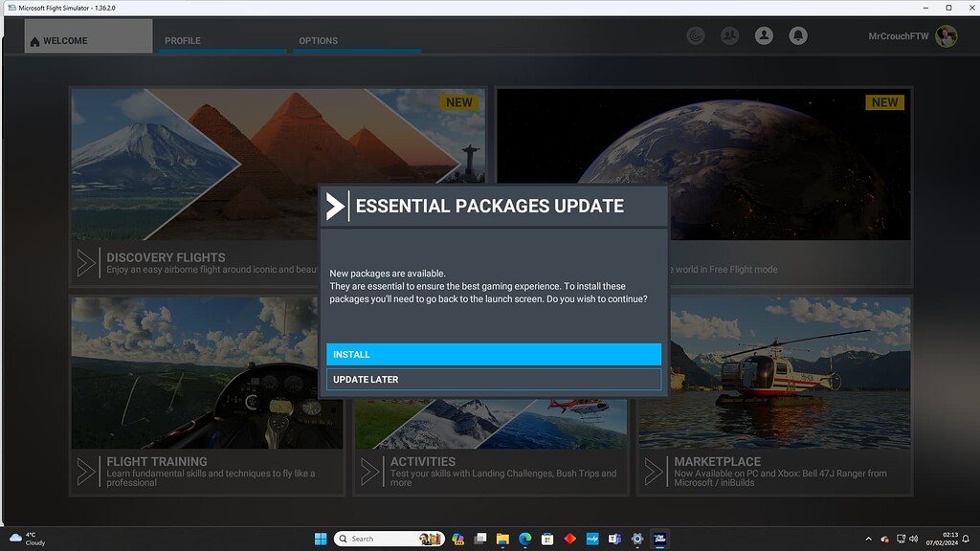
Task: Click the circular logbook icon near profile
Action: (696, 35)
